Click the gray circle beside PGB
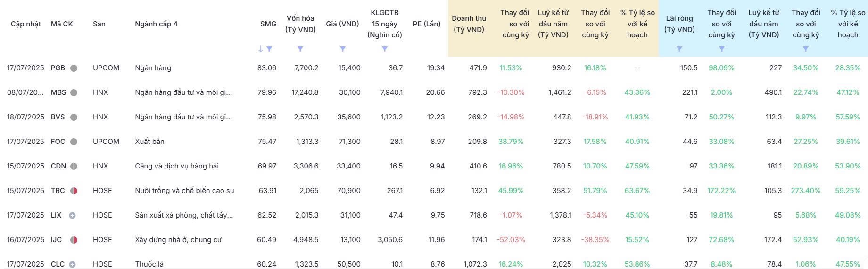 click(74, 68)
